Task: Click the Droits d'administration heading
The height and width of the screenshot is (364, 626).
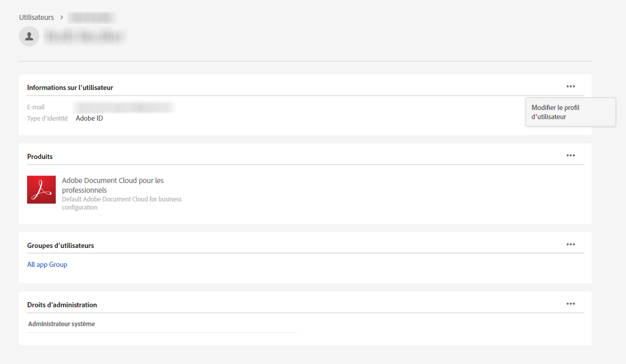Action: click(x=62, y=305)
